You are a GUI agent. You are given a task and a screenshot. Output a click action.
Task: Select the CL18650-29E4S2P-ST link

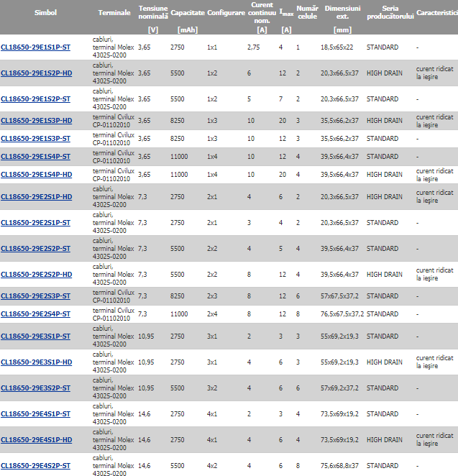(x=35, y=465)
